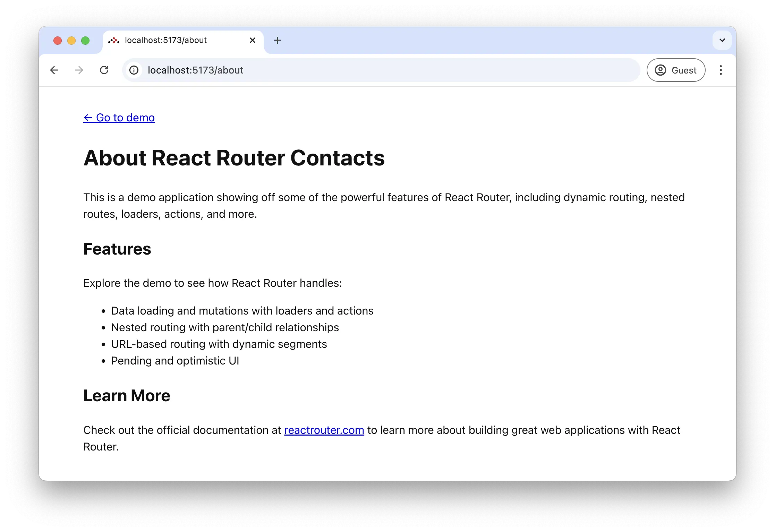775x532 pixels.
Task: Click the red close window button
Action: (x=58, y=41)
